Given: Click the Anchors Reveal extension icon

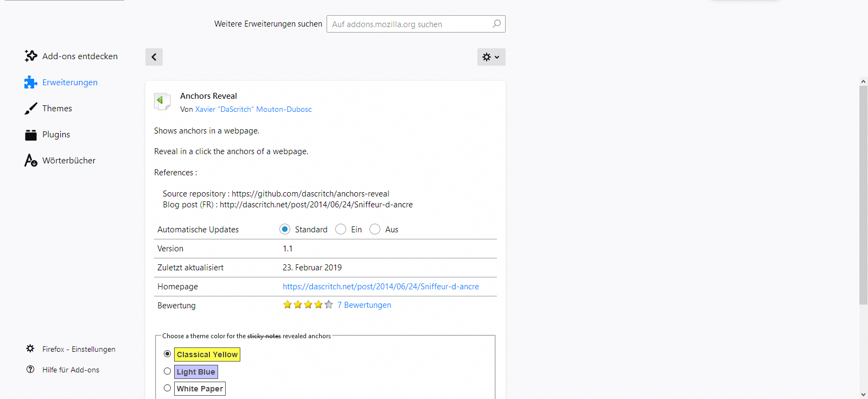Looking at the screenshot, I should coord(162,102).
